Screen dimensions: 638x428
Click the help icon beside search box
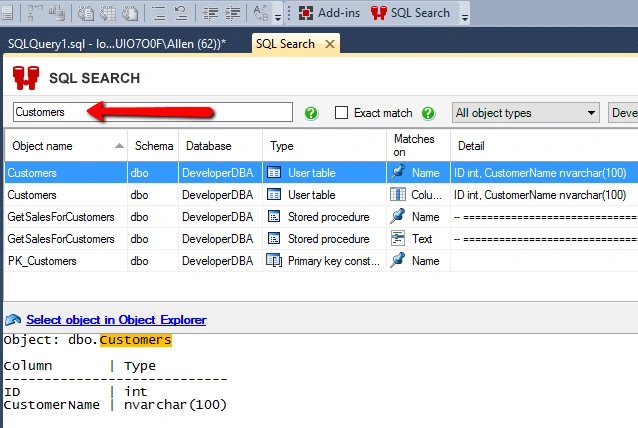[311, 113]
